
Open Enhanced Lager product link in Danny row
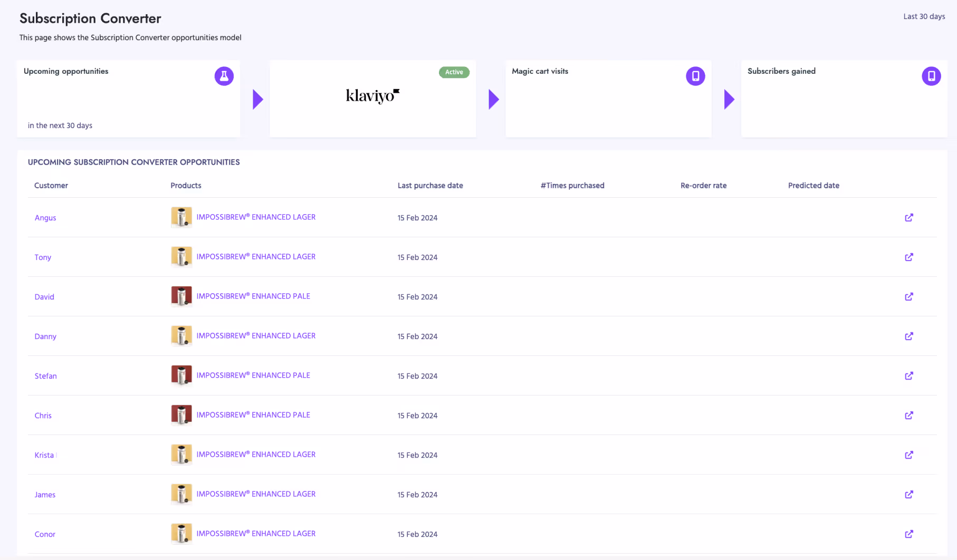tap(256, 336)
